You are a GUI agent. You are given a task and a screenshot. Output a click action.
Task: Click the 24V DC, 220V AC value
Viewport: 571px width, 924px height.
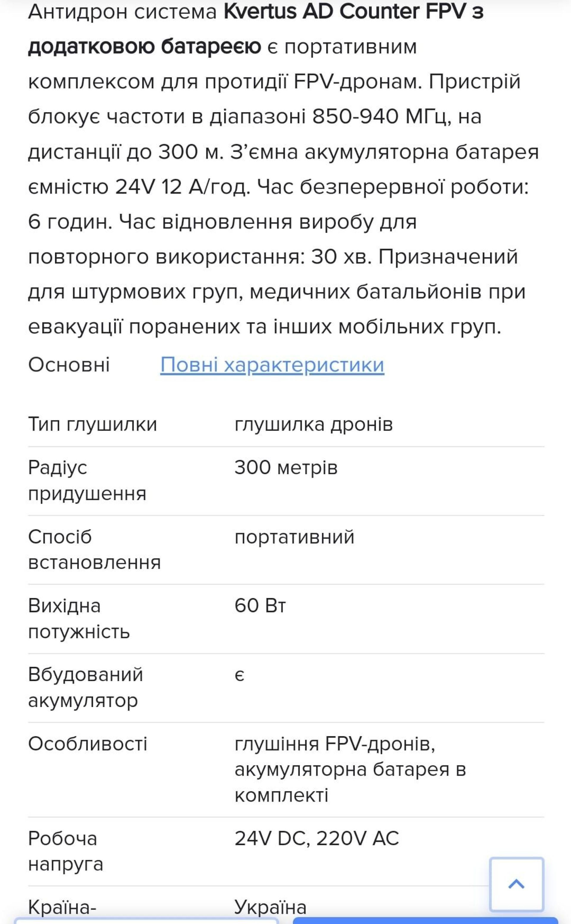pyautogui.click(x=316, y=838)
